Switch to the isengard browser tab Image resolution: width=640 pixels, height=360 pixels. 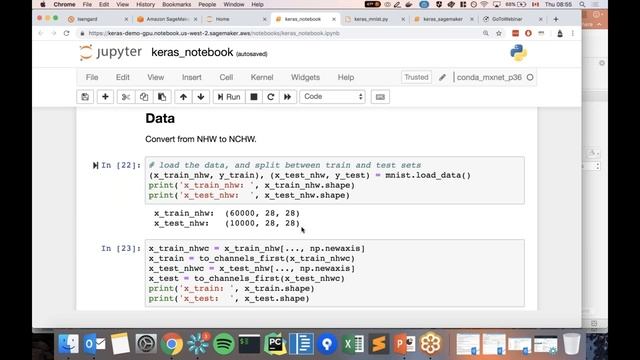(98, 19)
